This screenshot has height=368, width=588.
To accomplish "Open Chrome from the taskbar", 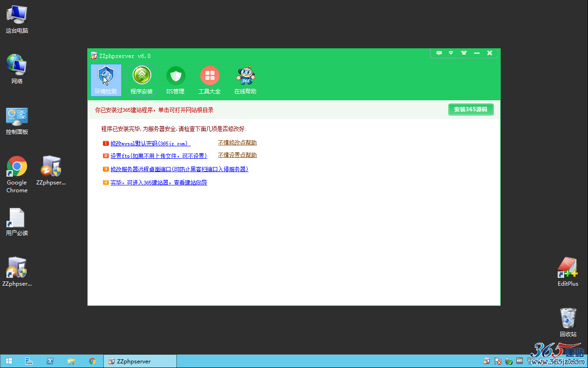I will [x=92, y=361].
